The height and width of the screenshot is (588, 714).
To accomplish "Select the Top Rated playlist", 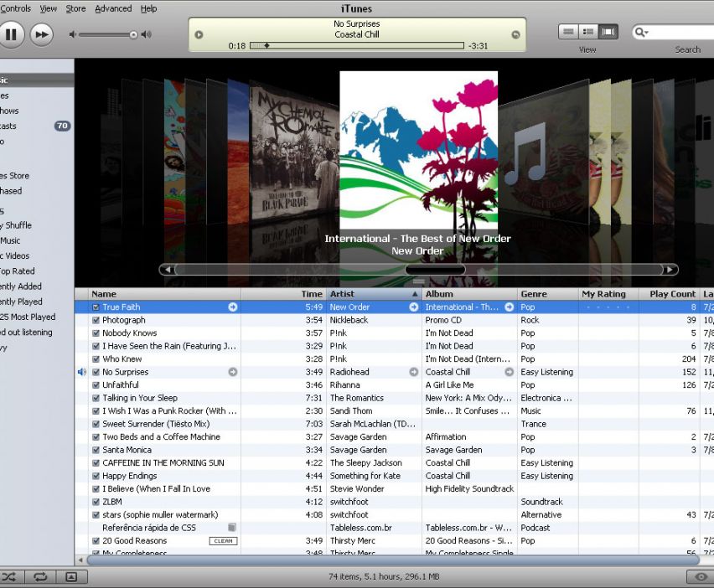I will [17, 271].
